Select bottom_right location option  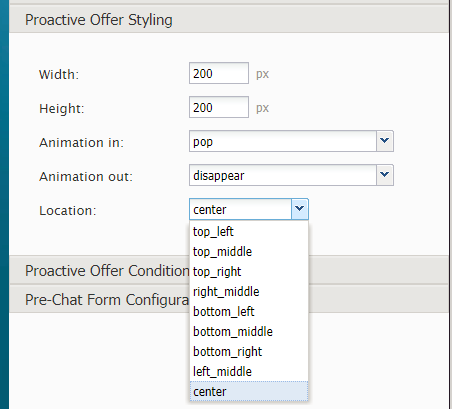[x=249, y=352]
